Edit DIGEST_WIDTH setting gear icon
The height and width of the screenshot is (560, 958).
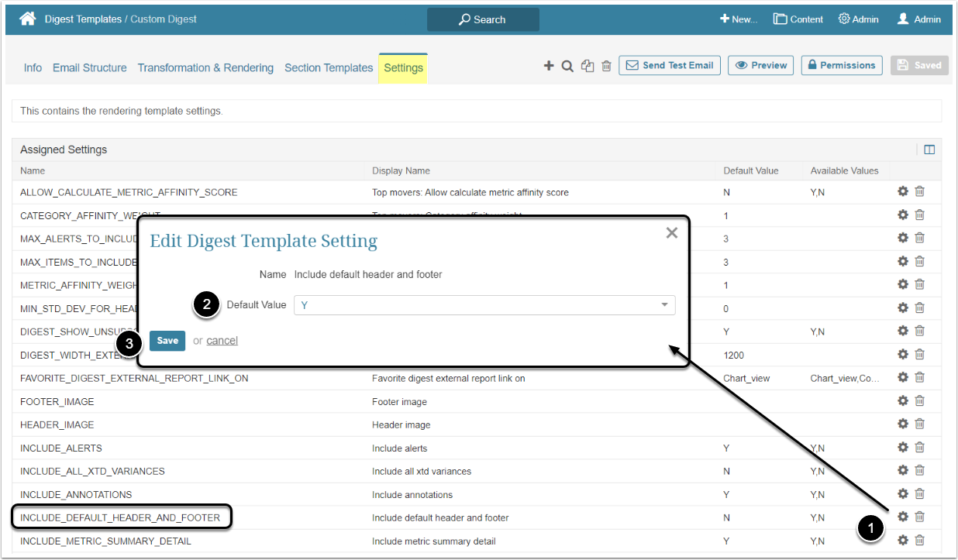[903, 354]
